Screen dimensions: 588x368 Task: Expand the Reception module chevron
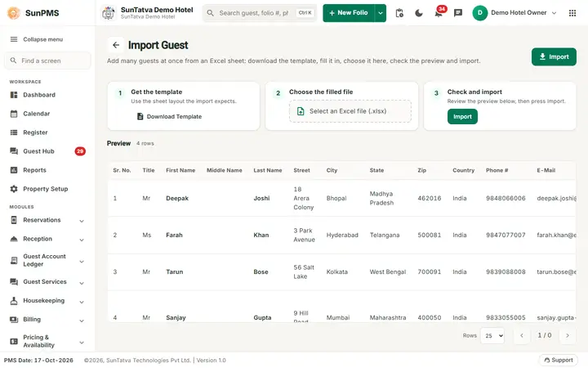[x=82, y=240]
